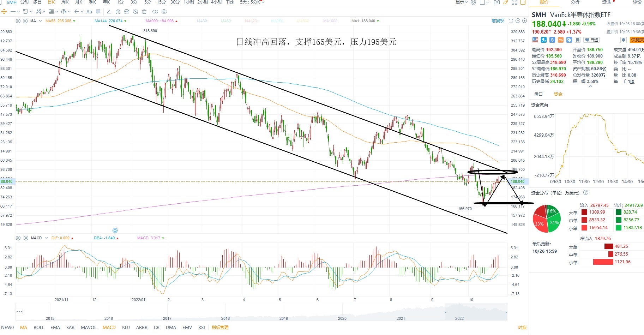Open MA indicator settings gear
This screenshot has width=644, height=335.
pyautogui.click(x=18, y=21)
